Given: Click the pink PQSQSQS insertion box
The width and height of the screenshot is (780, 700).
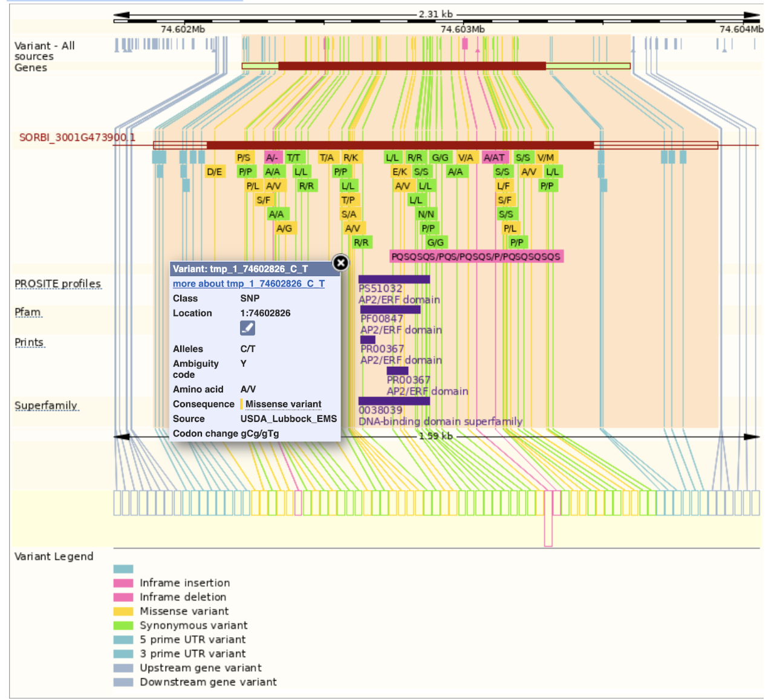Looking at the screenshot, I should (x=476, y=256).
